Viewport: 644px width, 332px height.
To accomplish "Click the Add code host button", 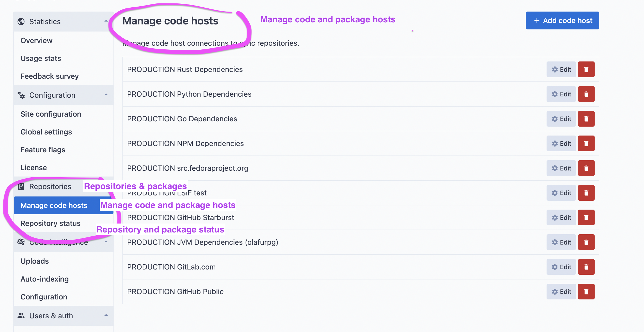I will [x=562, y=20].
